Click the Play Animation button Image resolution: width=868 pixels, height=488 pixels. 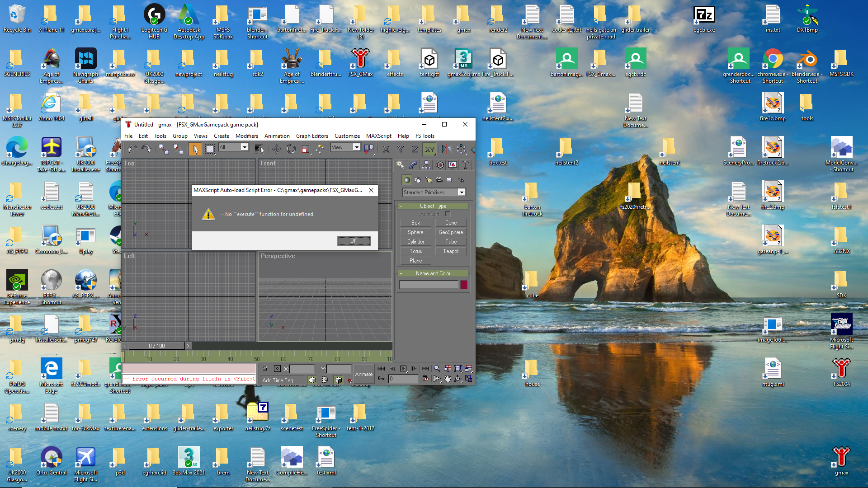tap(403, 369)
